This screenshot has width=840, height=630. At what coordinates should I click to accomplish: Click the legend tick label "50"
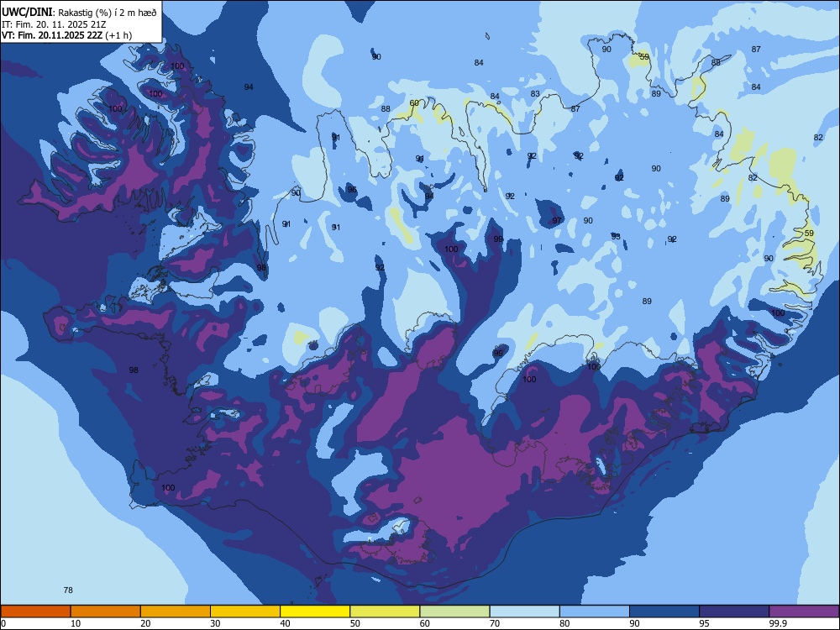[x=355, y=623]
